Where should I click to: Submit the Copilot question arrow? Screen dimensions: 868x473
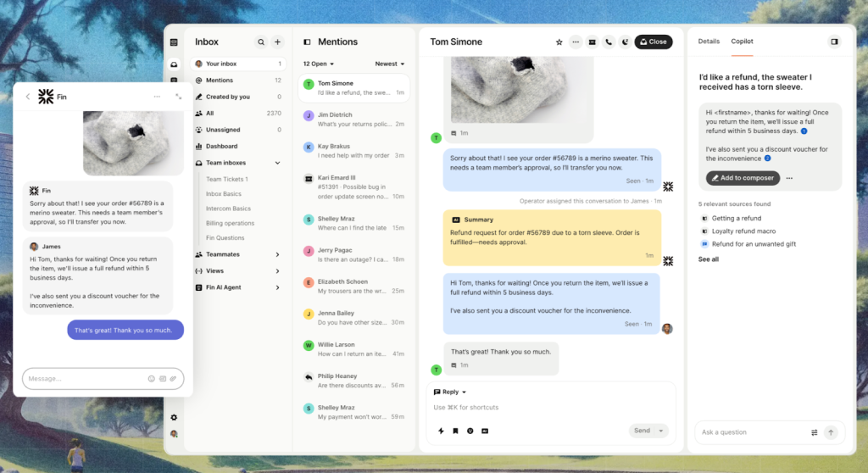pyautogui.click(x=831, y=432)
